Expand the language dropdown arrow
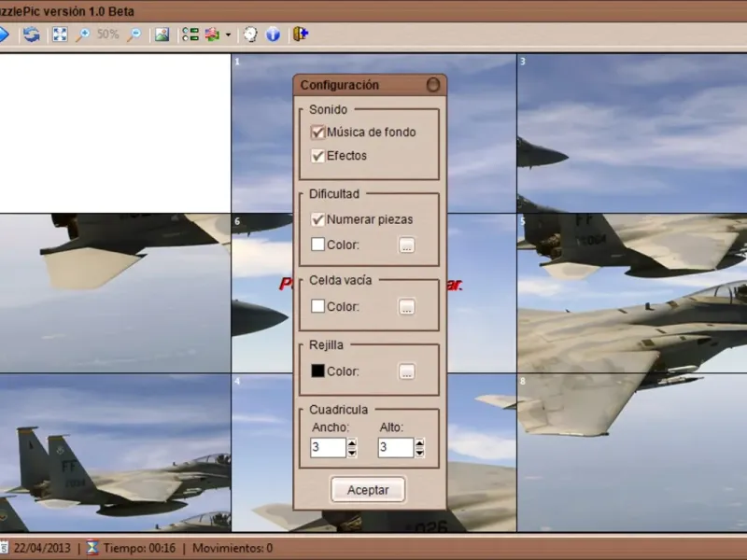Screen dimensions: 747x560 [x=228, y=35]
